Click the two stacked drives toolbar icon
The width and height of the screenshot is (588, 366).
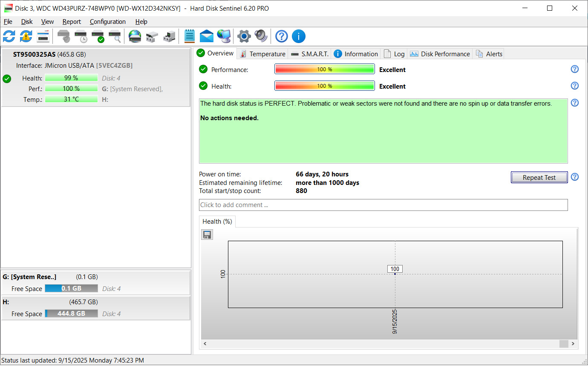pyautogui.click(x=152, y=36)
